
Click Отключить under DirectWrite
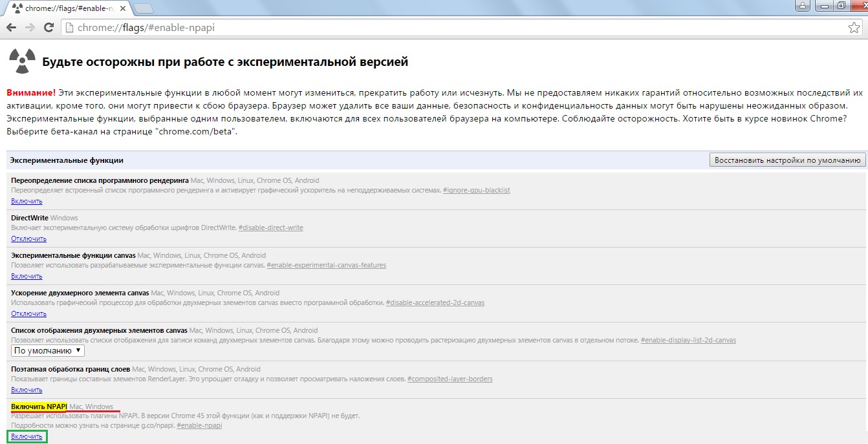pos(28,238)
